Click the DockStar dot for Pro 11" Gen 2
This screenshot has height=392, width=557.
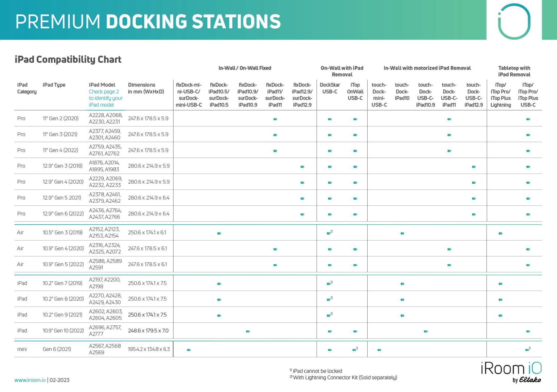330,119
